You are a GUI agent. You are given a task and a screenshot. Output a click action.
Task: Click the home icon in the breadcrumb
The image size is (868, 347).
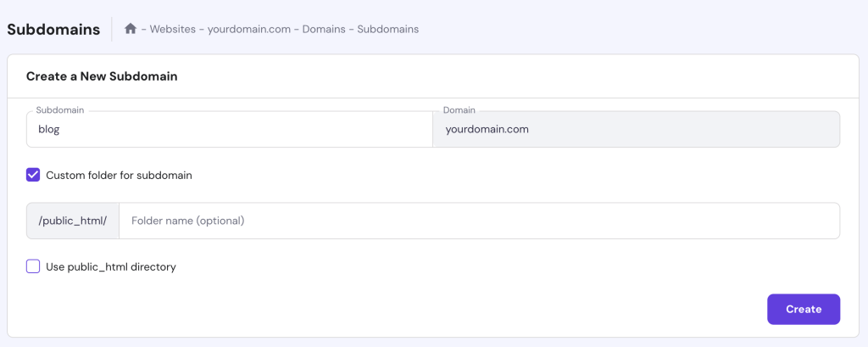pos(131,29)
